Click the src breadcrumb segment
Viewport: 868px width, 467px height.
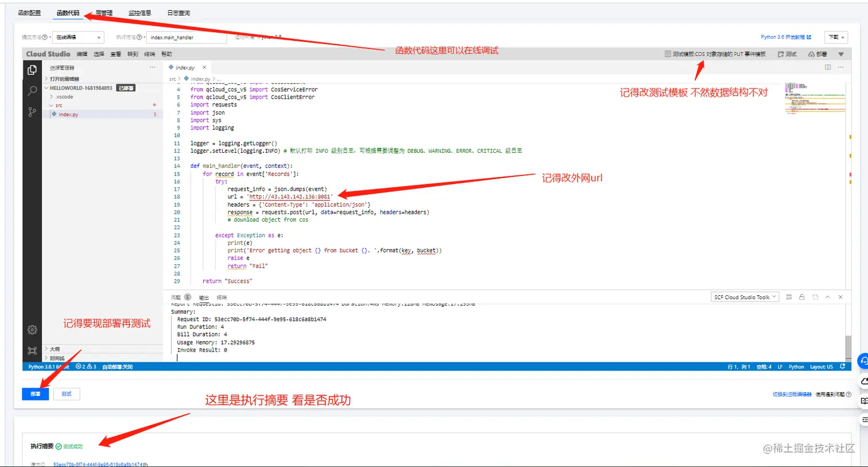click(172, 79)
